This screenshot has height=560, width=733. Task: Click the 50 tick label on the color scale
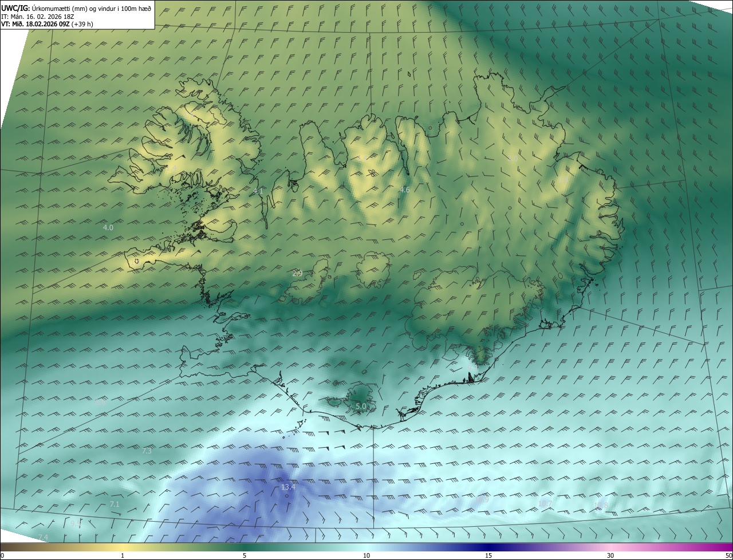(728, 555)
